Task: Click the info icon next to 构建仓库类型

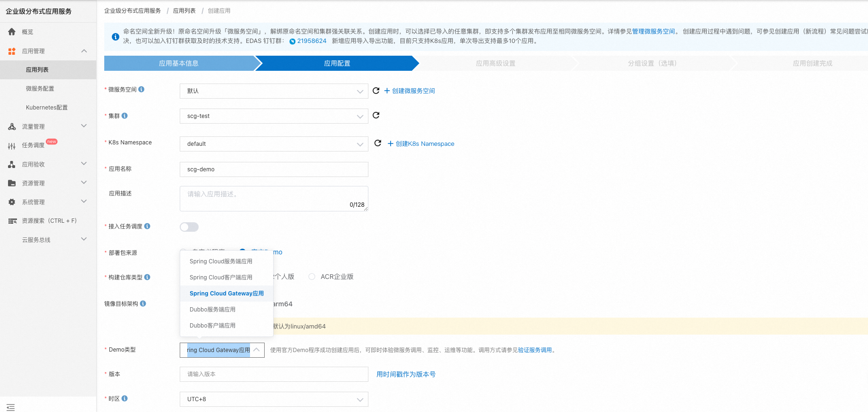Action: tap(147, 277)
